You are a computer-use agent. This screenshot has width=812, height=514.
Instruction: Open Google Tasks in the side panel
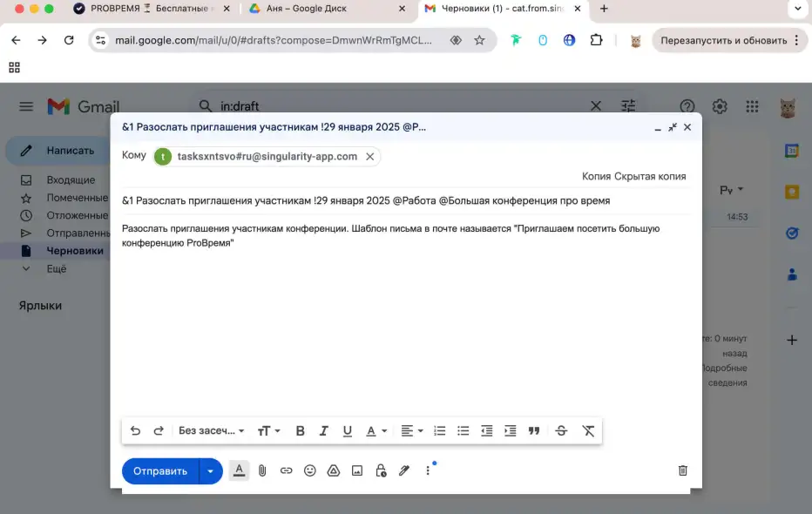tap(791, 233)
